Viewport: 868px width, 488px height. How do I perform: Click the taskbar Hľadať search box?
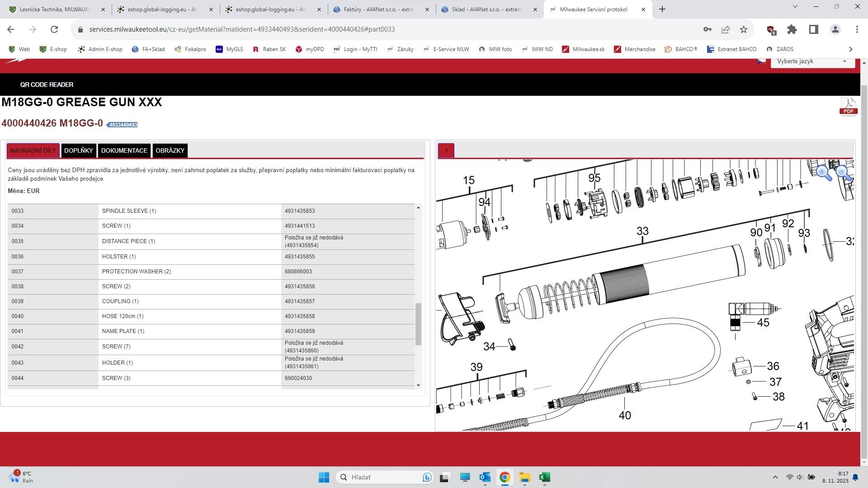click(x=384, y=477)
